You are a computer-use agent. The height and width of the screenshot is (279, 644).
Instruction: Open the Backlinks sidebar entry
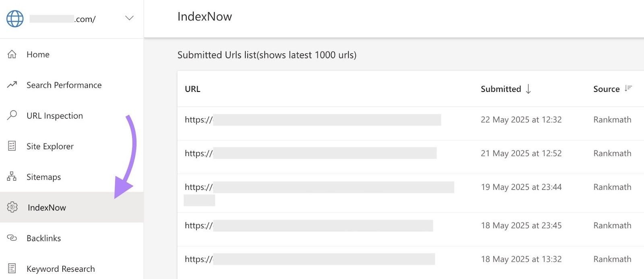click(43, 238)
